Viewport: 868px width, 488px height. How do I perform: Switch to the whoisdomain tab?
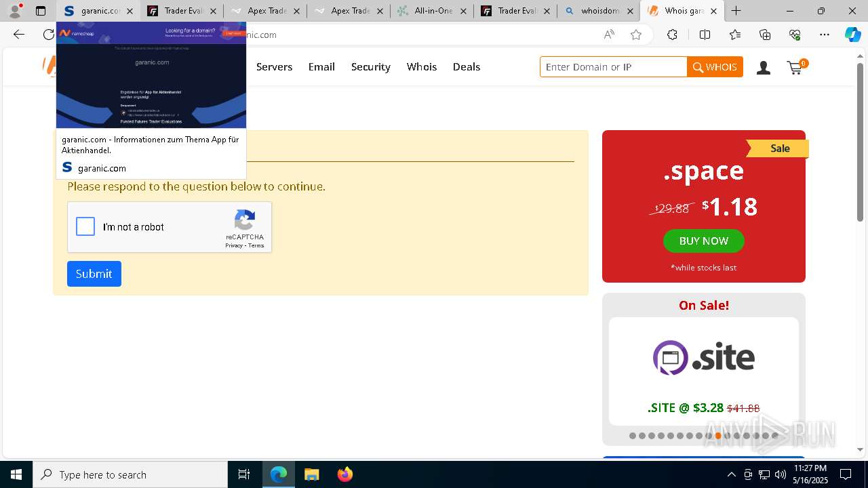[x=597, y=11]
